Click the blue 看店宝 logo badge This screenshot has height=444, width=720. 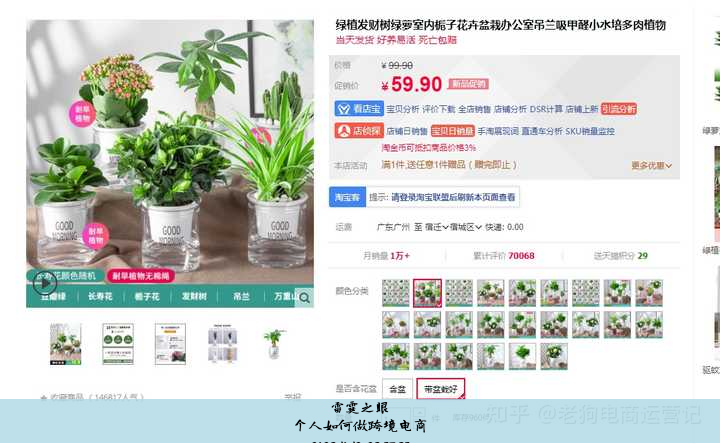359,109
